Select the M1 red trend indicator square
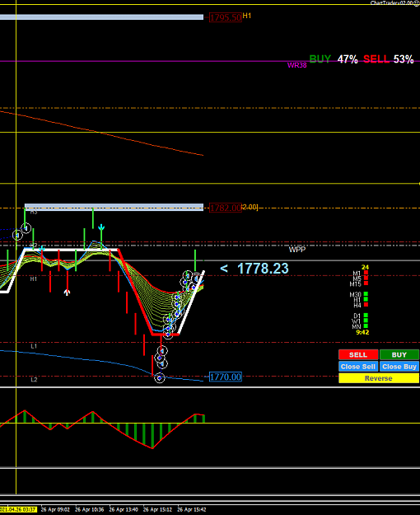Viewport: 420px width, 515px height. (366, 273)
